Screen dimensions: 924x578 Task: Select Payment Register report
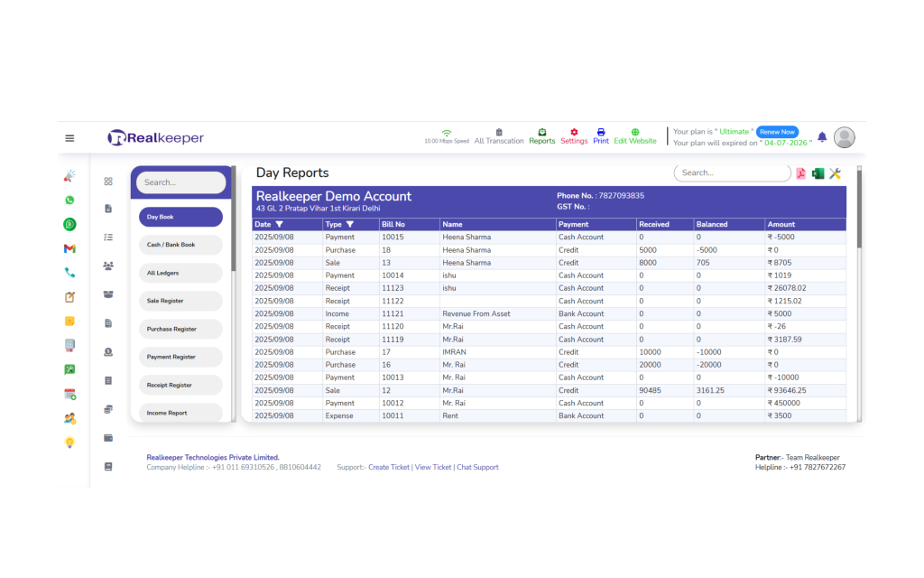[180, 357]
